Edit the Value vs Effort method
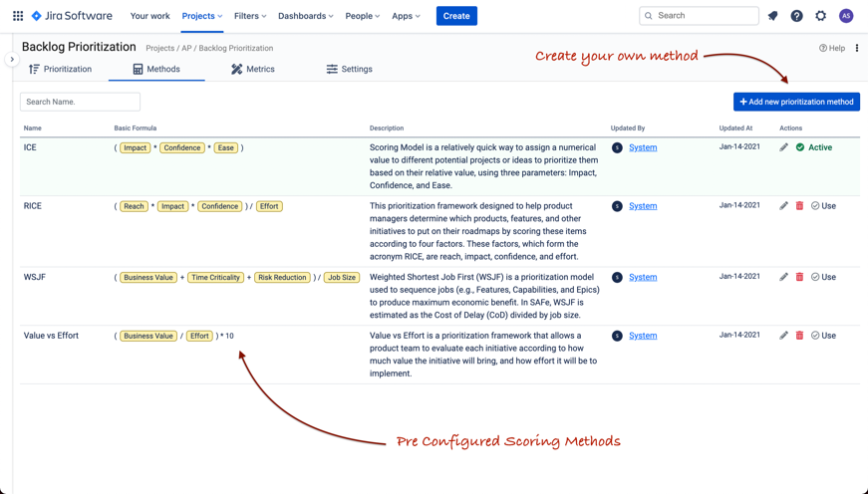 pos(783,336)
